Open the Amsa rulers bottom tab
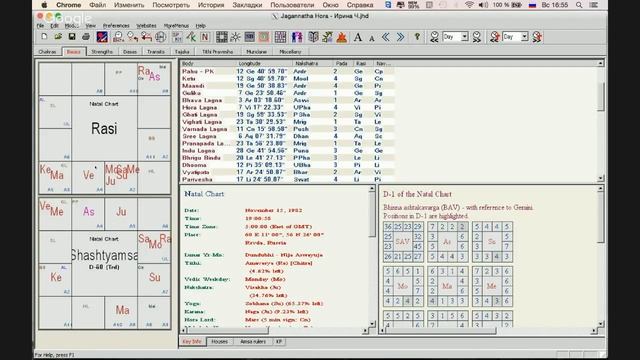Image resolution: width=640 pixels, height=360 pixels. 253,342
